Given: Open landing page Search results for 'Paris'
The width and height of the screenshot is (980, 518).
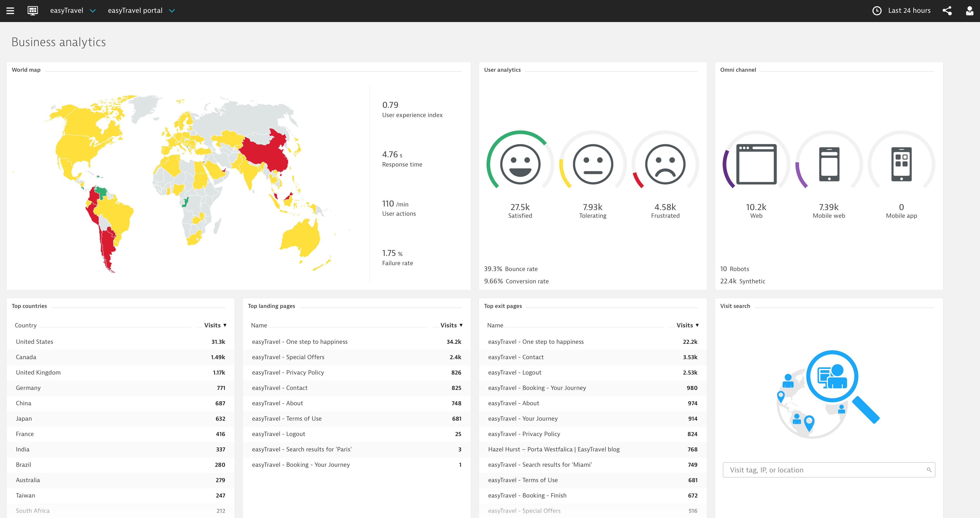Looking at the screenshot, I should coord(302,449).
